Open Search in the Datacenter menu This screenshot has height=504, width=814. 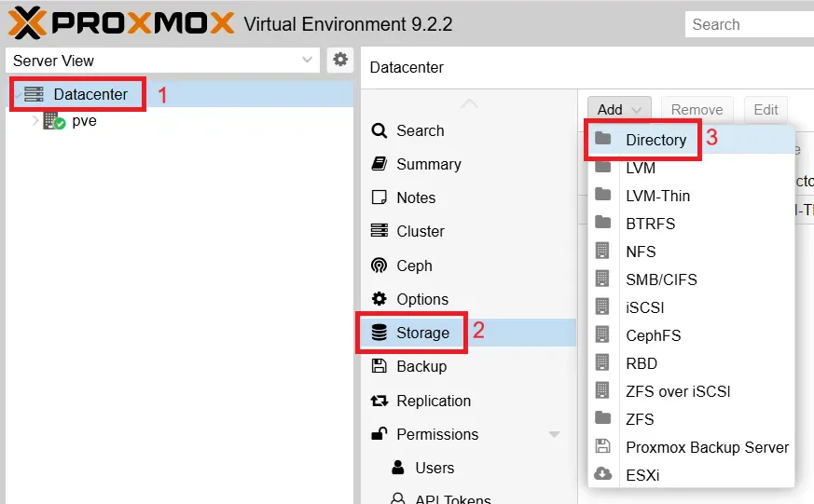click(x=468, y=130)
